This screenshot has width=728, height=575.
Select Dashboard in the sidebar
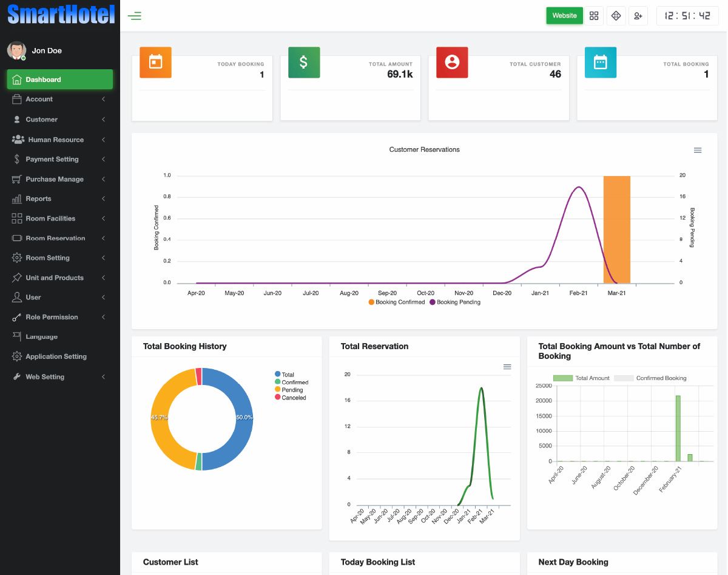59,80
